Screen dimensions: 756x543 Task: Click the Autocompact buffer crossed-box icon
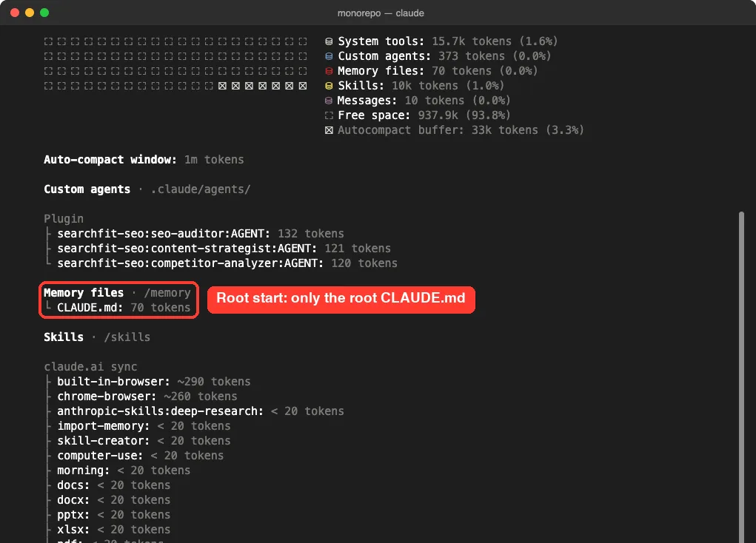pyautogui.click(x=329, y=130)
